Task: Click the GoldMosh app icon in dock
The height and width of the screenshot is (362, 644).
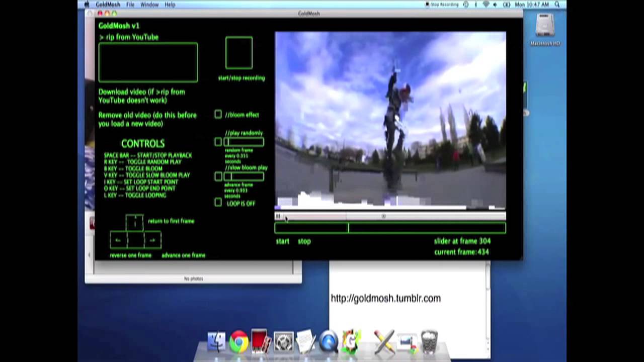Action: (352, 341)
